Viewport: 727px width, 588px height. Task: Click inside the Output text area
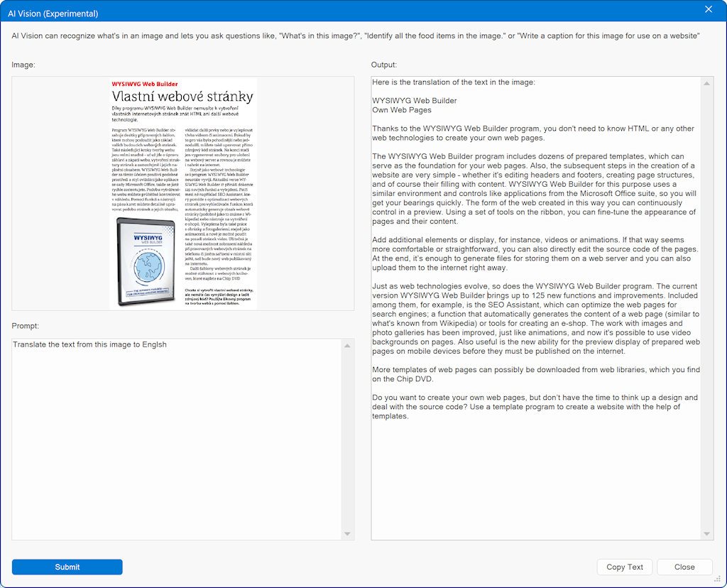point(536,308)
